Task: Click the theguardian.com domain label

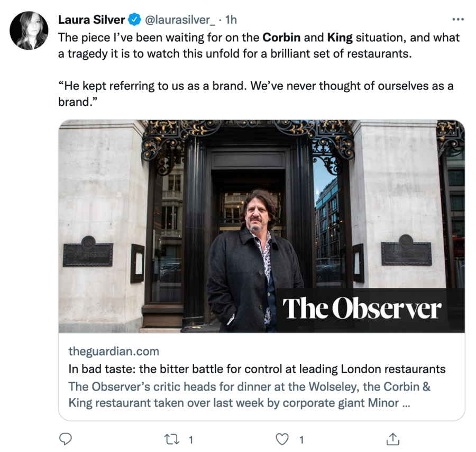Action: pos(114,351)
